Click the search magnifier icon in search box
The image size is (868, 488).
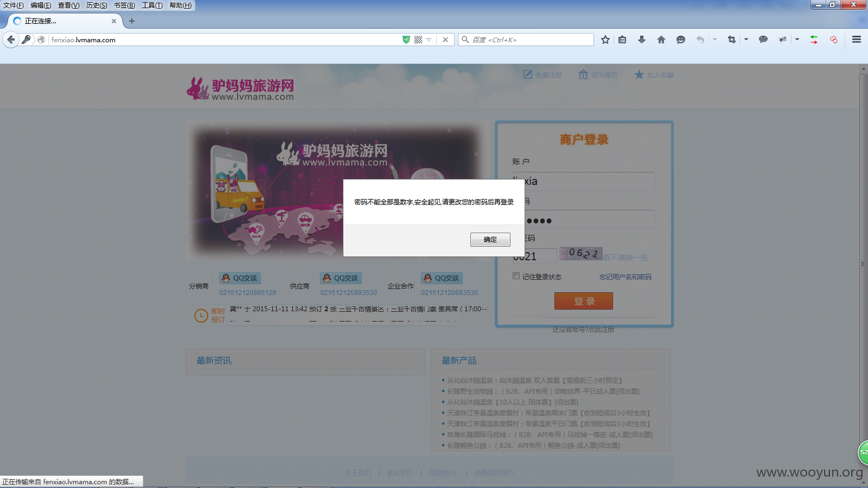click(465, 40)
